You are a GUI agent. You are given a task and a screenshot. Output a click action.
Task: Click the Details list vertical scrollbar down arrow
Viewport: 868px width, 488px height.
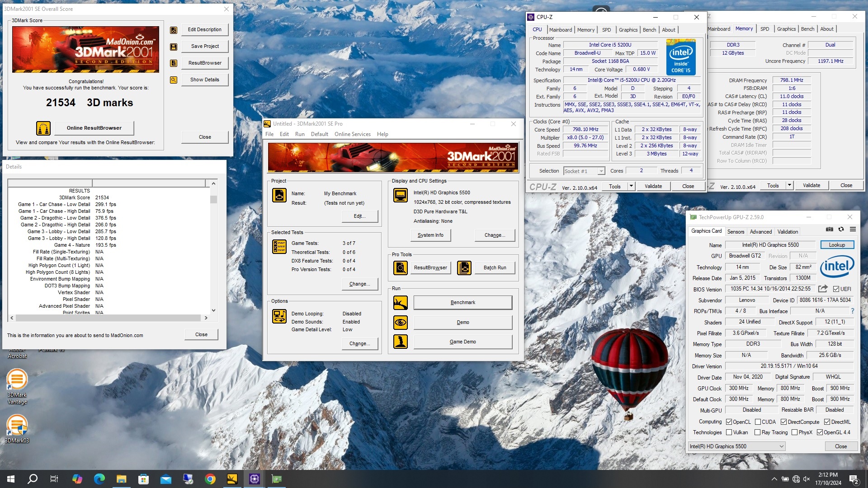coord(213,310)
